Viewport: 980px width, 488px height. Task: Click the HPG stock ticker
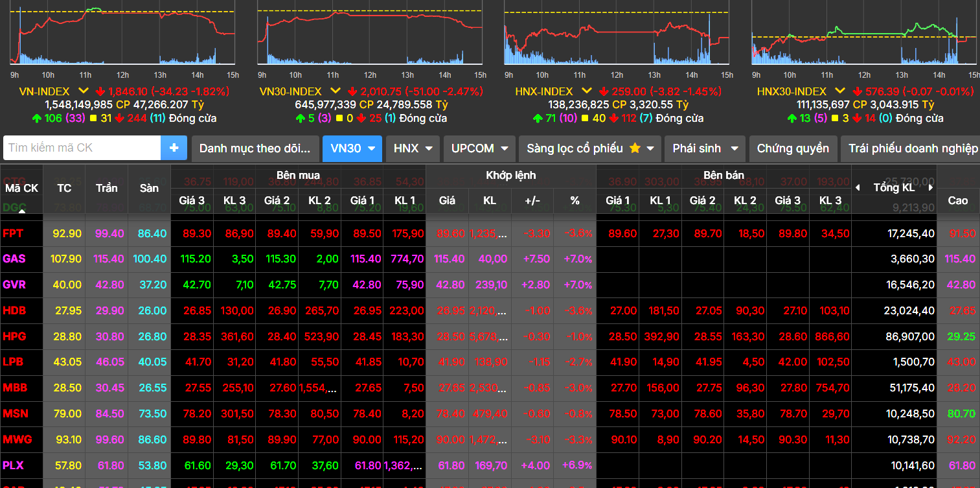14,337
